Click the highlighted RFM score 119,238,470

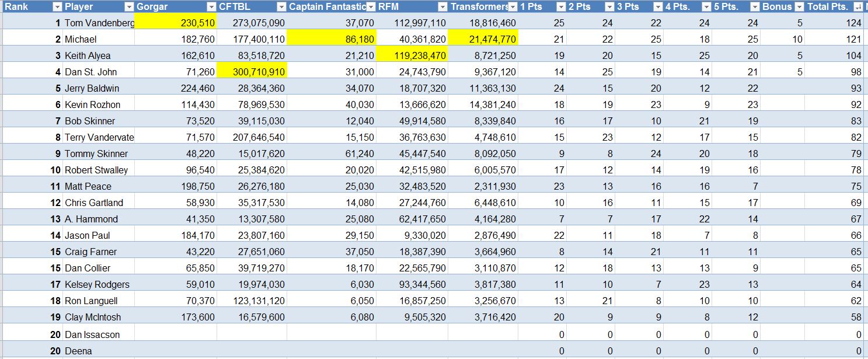(412, 55)
